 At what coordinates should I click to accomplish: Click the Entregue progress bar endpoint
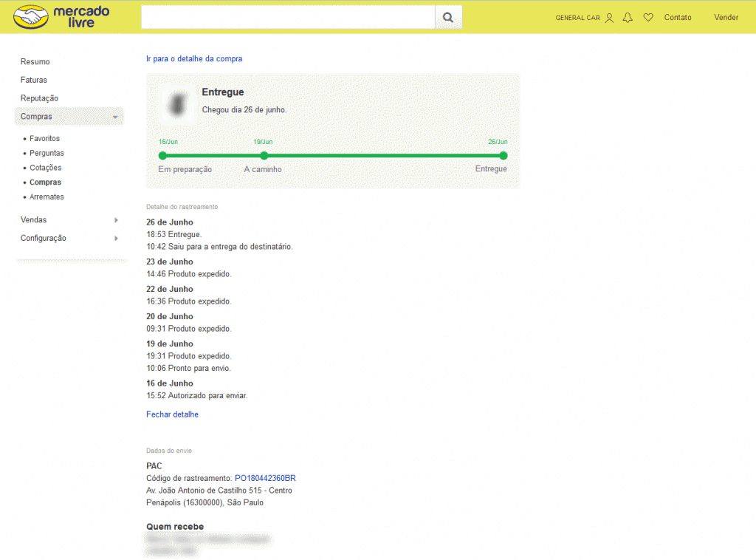(x=503, y=155)
